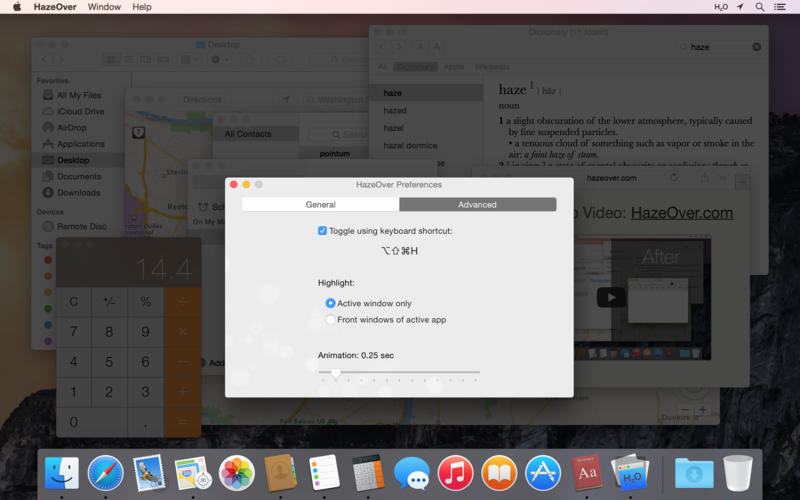
Task: Clear the Dictionary search field
Action: pos(757,47)
